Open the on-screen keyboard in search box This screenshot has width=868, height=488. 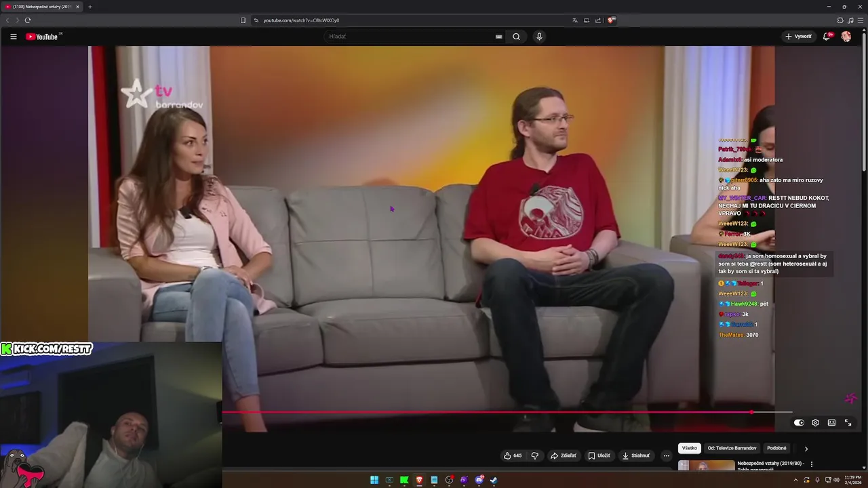pos(499,37)
